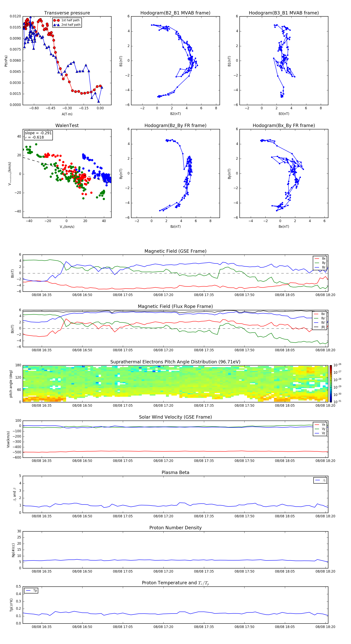
Task: Click the 'Hodogram(Bx_By FR frame)' title
Action: pos(284,125)
